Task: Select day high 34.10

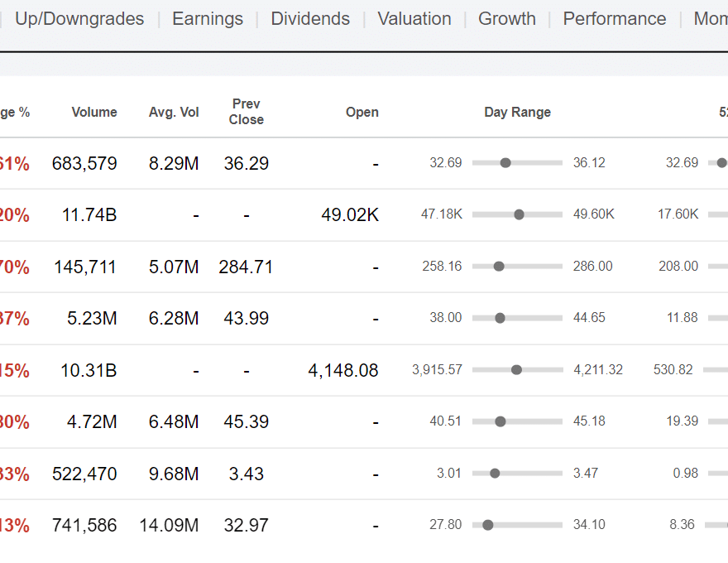Action: click(x=589, y=525)
